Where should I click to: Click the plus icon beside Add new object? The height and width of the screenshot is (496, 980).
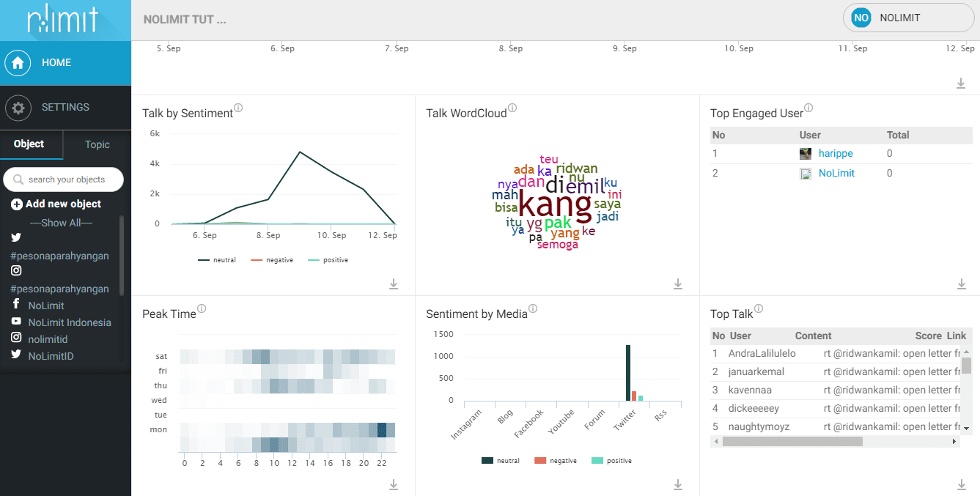pyautogui.click(x=17, y=204)
